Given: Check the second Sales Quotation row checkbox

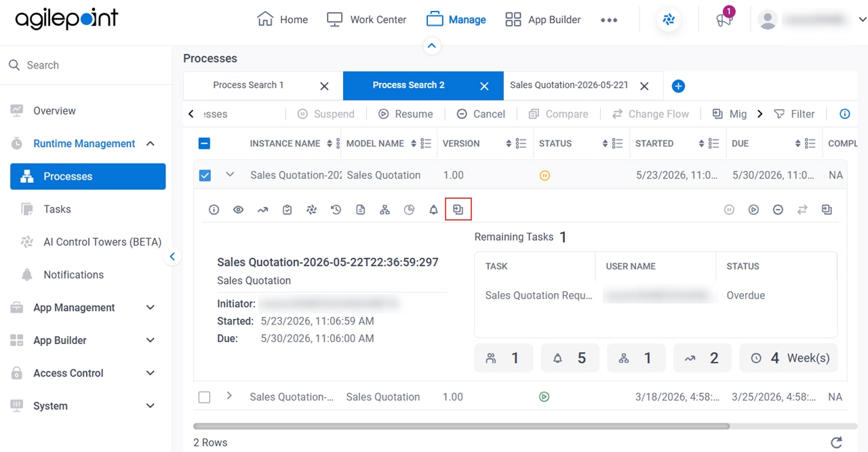Looking at the screenshot, I should pyautogui.click(x=204, y=397).
